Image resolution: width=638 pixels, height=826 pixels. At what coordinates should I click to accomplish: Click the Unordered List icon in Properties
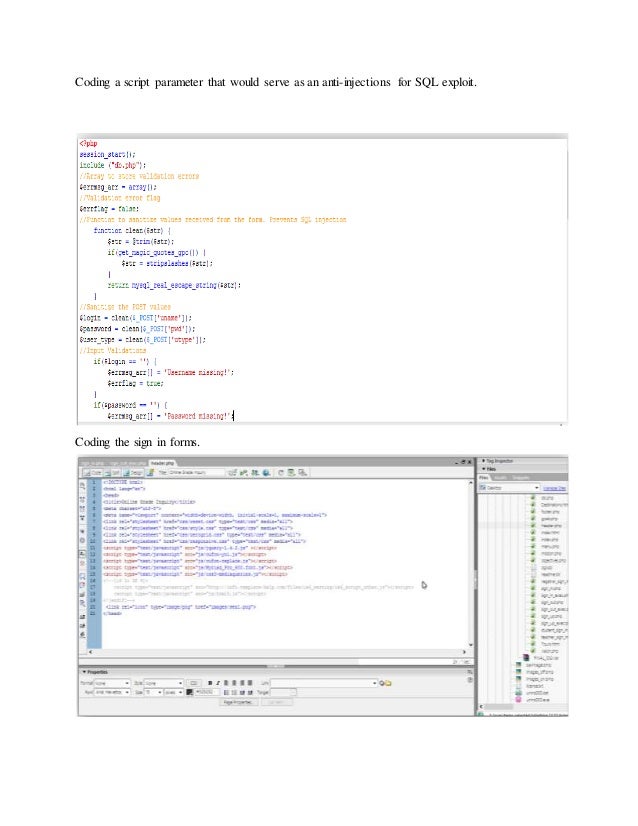[x=226, y=692]
